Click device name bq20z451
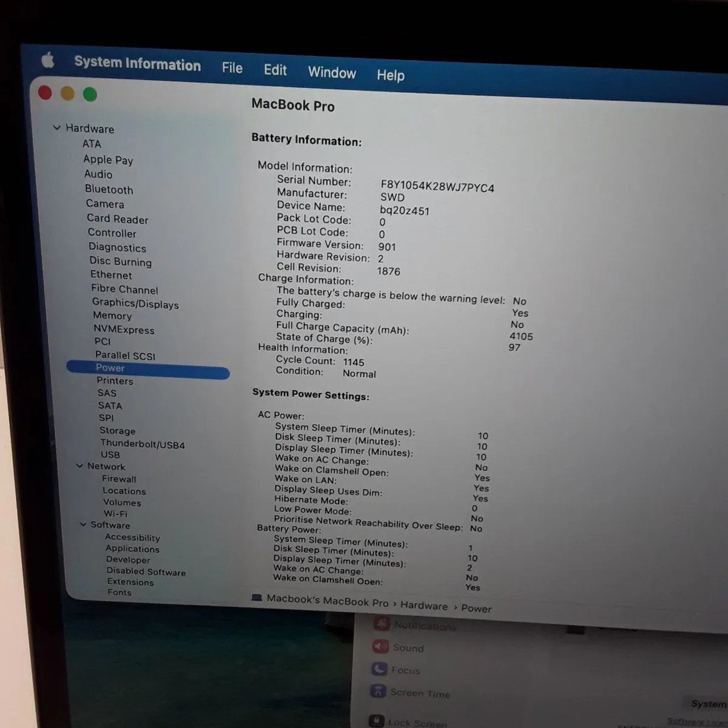The image size is (728, 728). click(405, 211)
